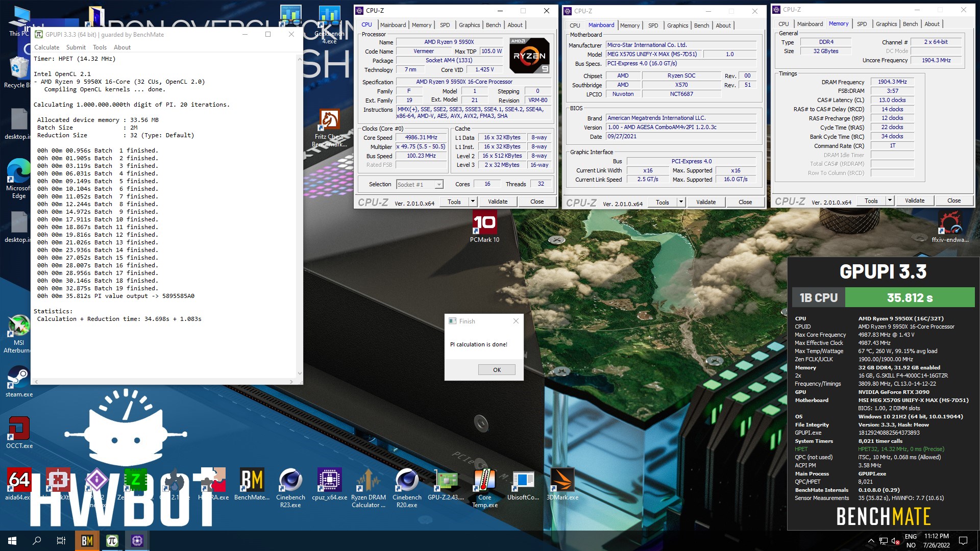Launch the Cinebench R20.exe shortcut
Screen dimensions: 980x551
[407, 488]
